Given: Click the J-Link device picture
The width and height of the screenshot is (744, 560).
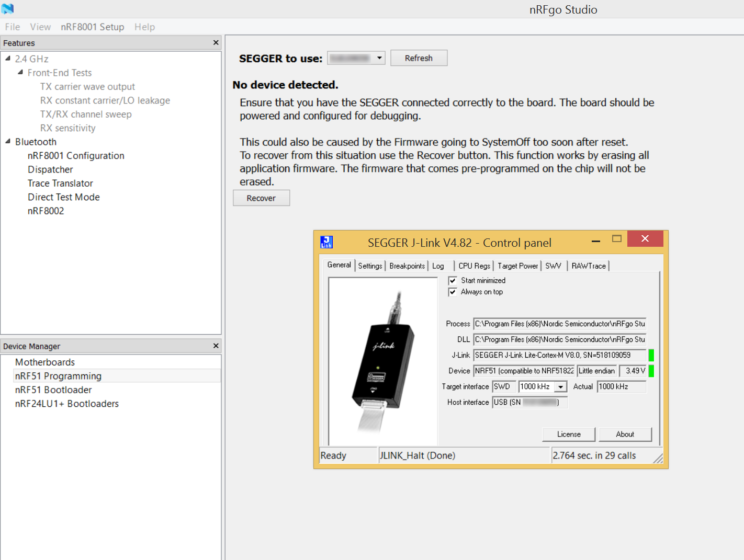Looking at the screenshot, I should pyautogui.click(x=383, y=361).
